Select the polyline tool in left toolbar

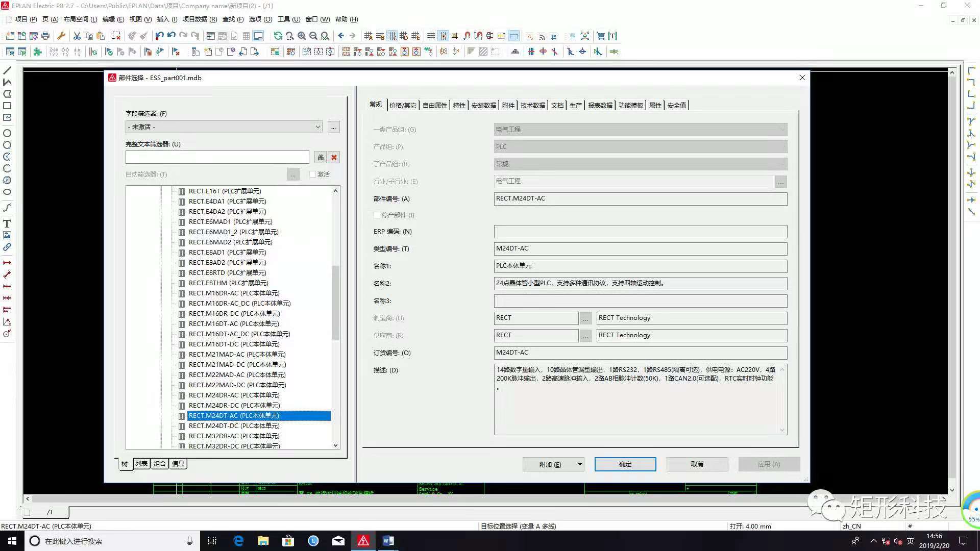[x=7, y=82]
